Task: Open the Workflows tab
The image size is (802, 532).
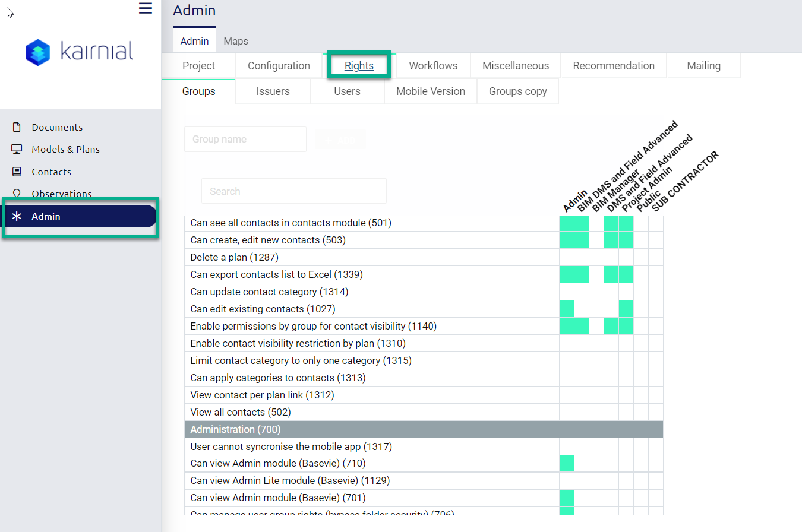Action: pyautogui.click(x=433, y=66)
